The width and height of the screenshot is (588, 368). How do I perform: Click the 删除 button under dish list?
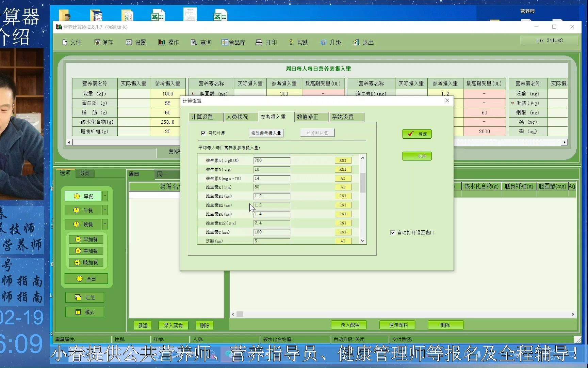click(205, 325)
